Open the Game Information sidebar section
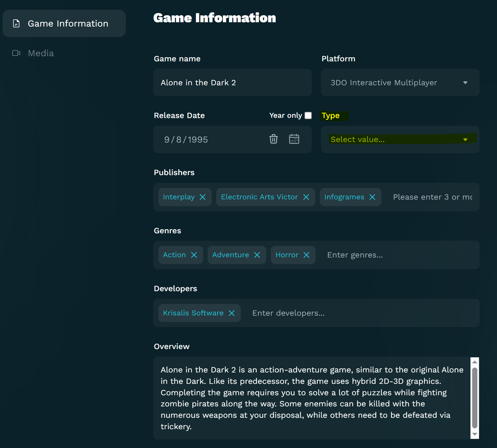 (x=64, y=23)
